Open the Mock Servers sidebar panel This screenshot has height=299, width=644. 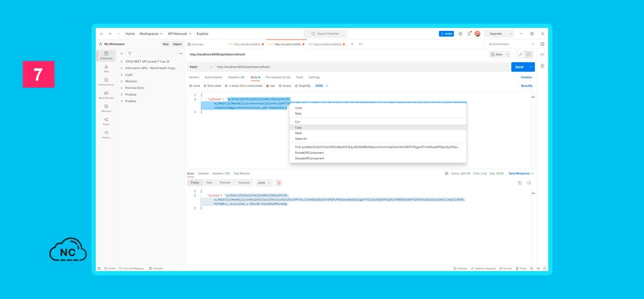(106, 95)
